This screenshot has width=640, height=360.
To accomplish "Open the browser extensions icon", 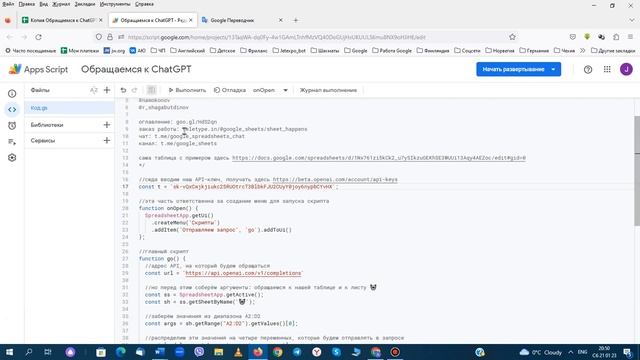I will point(616,37).
